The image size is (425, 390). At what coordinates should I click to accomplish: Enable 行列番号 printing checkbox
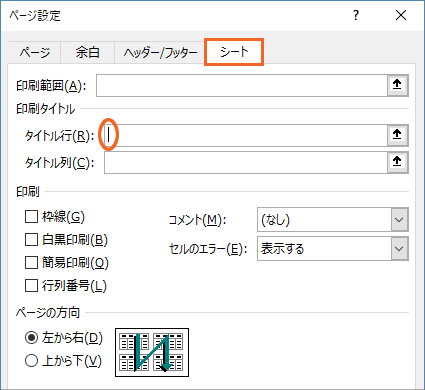coord(31,286)
